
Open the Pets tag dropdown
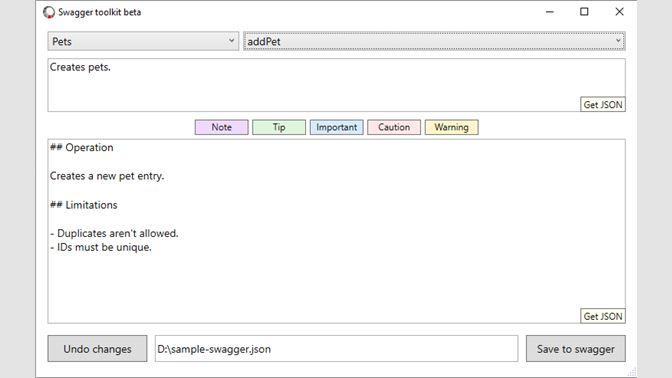(143, 41)
